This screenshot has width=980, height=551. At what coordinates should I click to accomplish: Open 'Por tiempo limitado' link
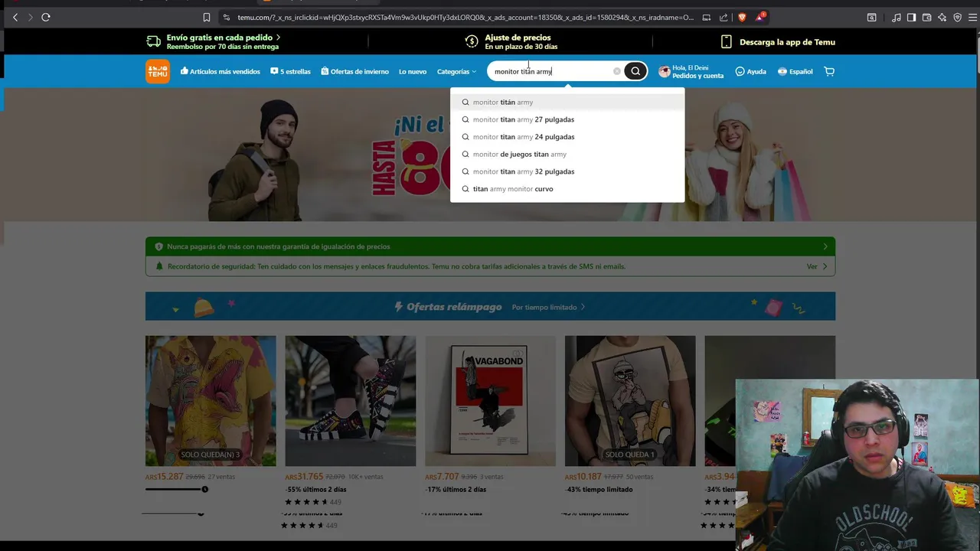coord(548,307)
